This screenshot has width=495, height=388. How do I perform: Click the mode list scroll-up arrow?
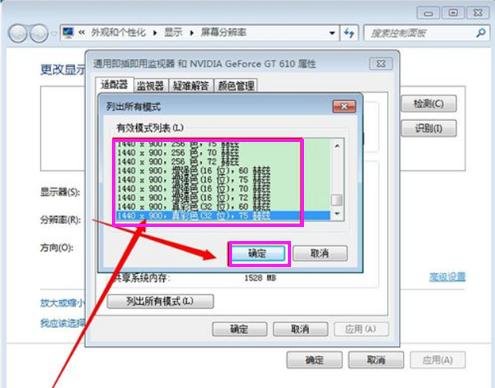pos(337,146)
